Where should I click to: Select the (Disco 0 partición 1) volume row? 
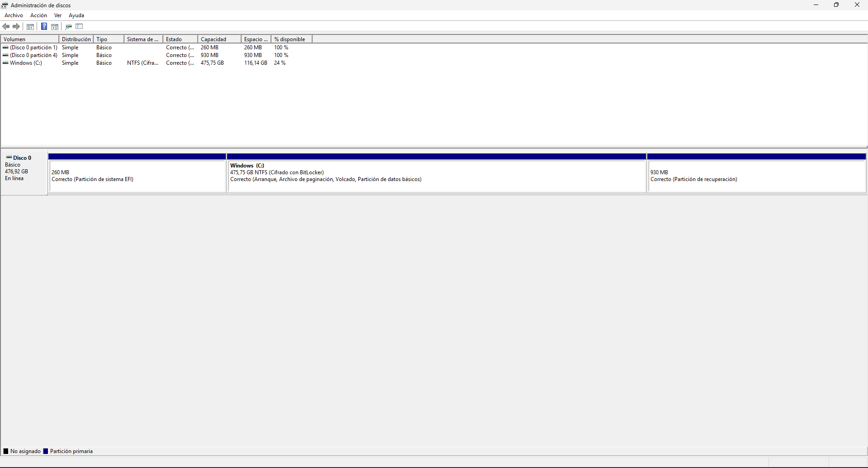click(x=157, y=48)
